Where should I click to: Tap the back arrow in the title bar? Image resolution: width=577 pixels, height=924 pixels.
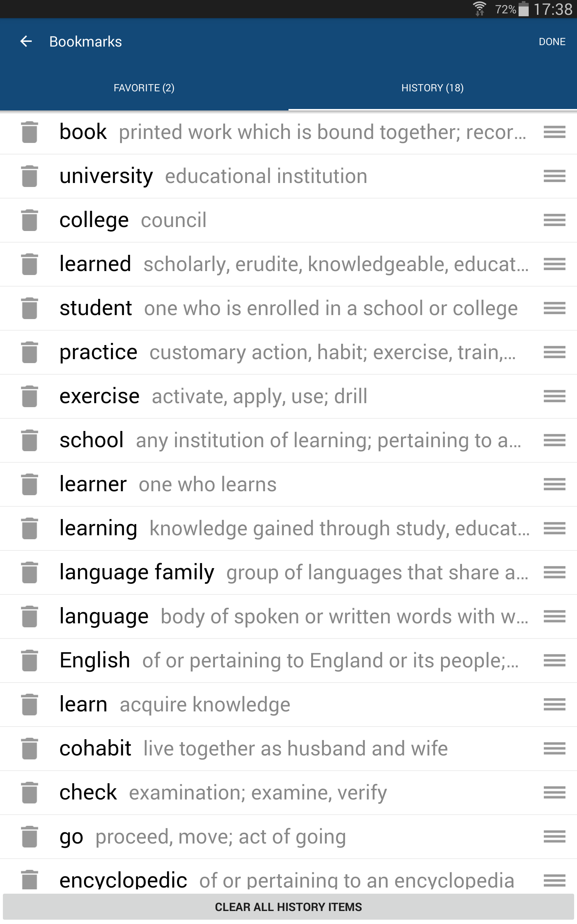[x=26, y=41]
